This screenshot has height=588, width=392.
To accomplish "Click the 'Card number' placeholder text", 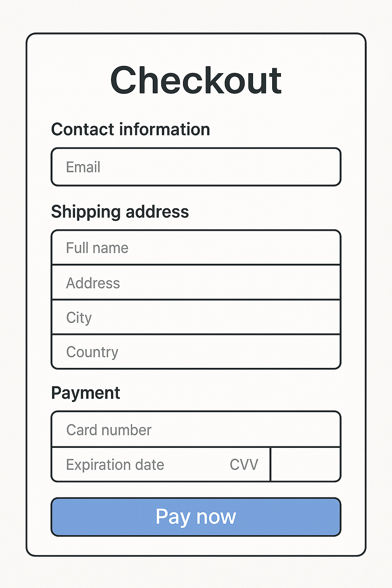I will point(109,430).
